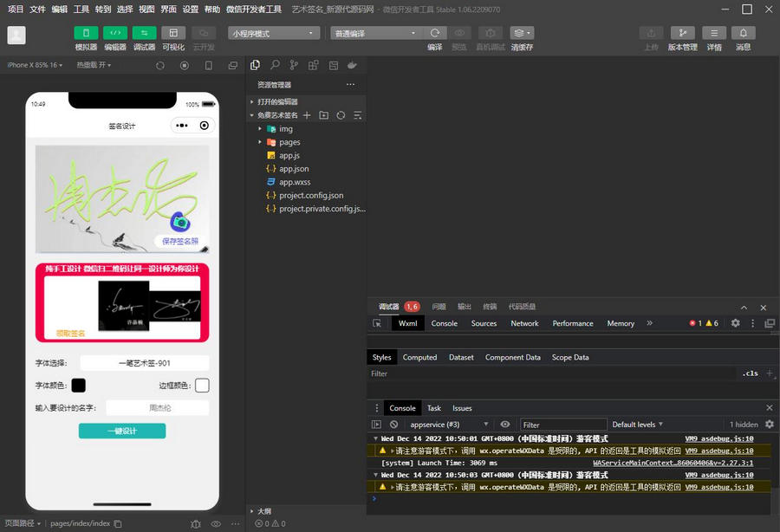Open the 普通编译 compile mode dropdown
The height and width of the screenshot is (532, 780).
(374, 33)
